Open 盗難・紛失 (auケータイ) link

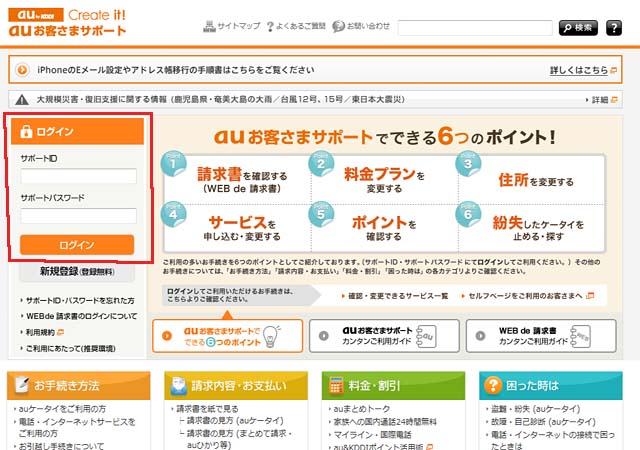(x=535, y=408)
